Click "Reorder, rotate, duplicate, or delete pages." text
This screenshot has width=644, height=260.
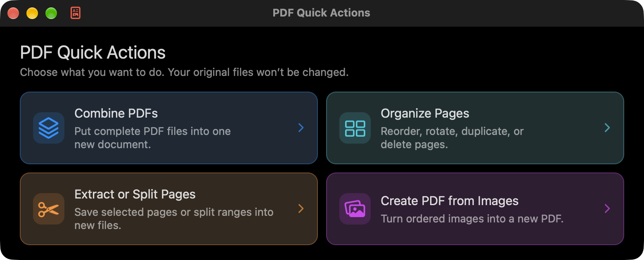coord(452,138)
